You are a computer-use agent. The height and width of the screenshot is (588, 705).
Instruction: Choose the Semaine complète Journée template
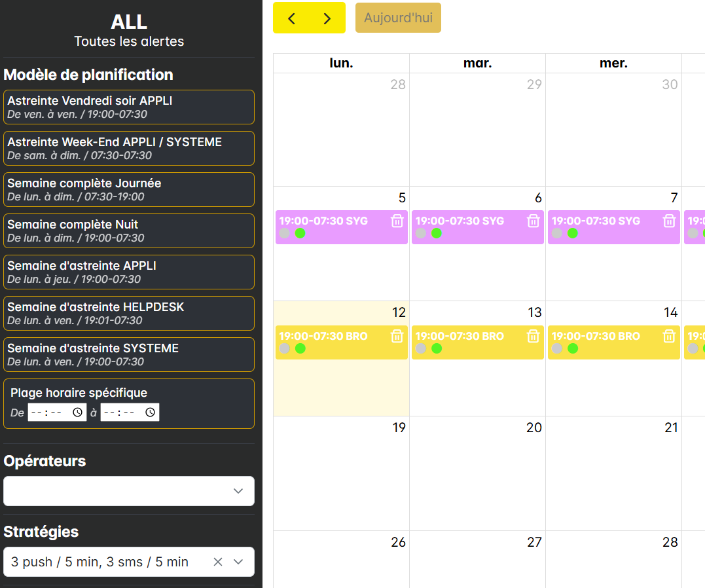(x=129, y=189)
